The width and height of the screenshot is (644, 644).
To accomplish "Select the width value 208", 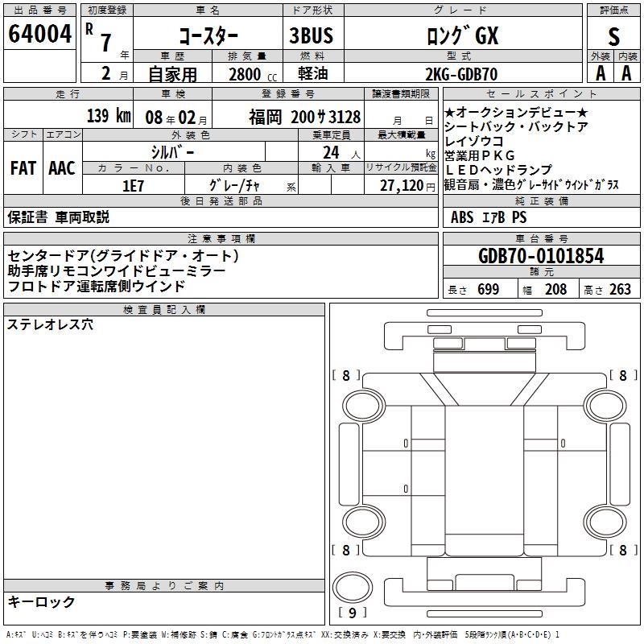I will [x=555, y=290].
